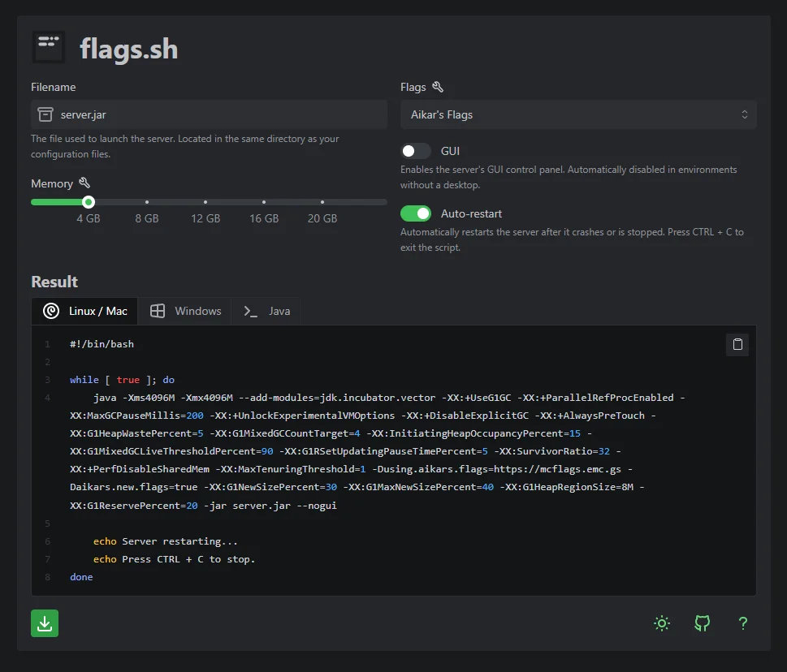Enable the GUI toggle switch
Screen dimensions: 787x672
pos(416,151)
